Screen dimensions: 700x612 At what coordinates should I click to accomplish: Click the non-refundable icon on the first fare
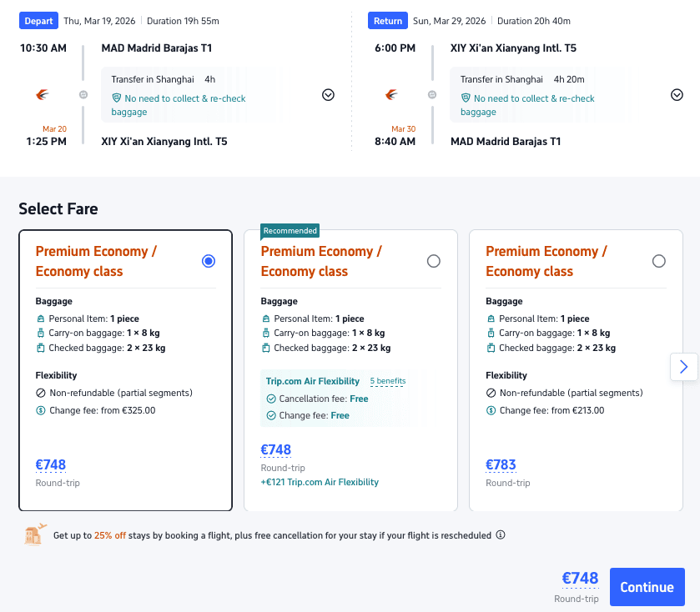(40, 393)
